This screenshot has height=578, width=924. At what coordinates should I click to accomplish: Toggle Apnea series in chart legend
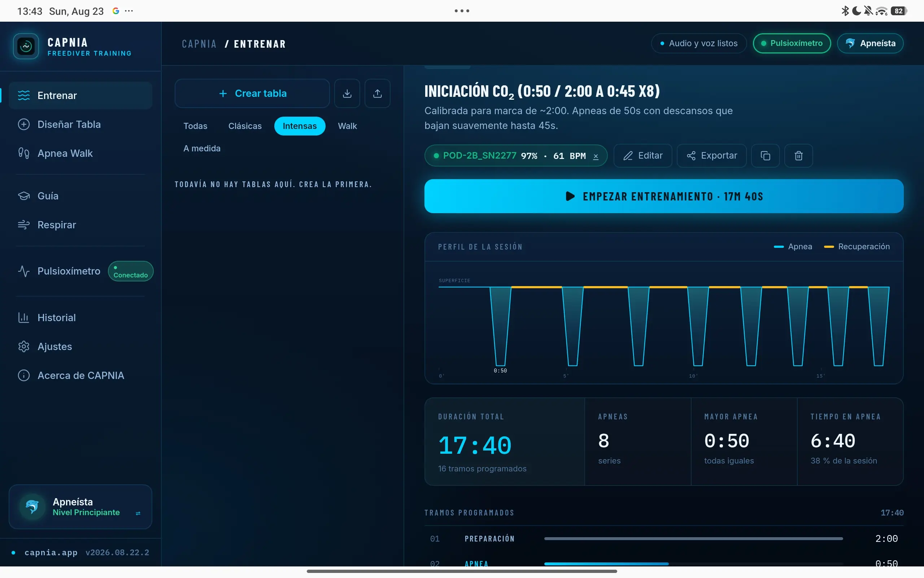pyautogui.click(x=793, y=247)
